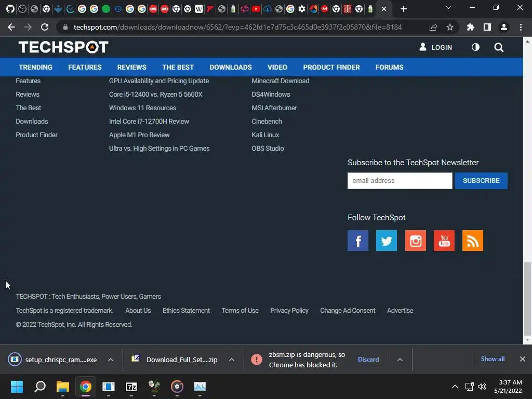Toggle dark/light theme contrast icon
This screenshot has width=532, height=399.
476,47
